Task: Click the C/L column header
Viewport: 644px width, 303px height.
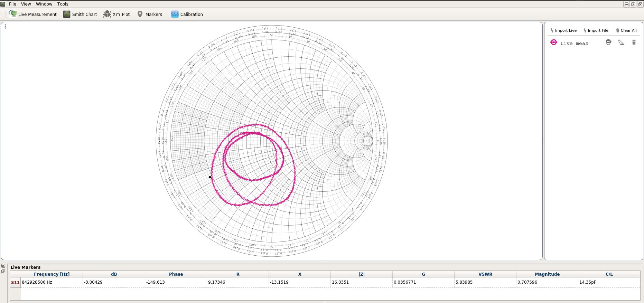Action: coord(609,274)
